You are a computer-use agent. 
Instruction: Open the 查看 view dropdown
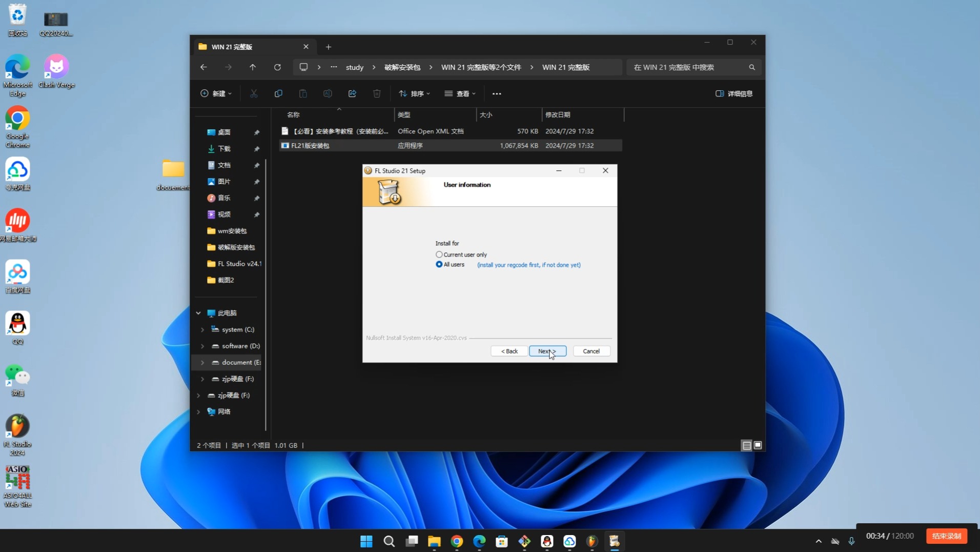[460, 93]
